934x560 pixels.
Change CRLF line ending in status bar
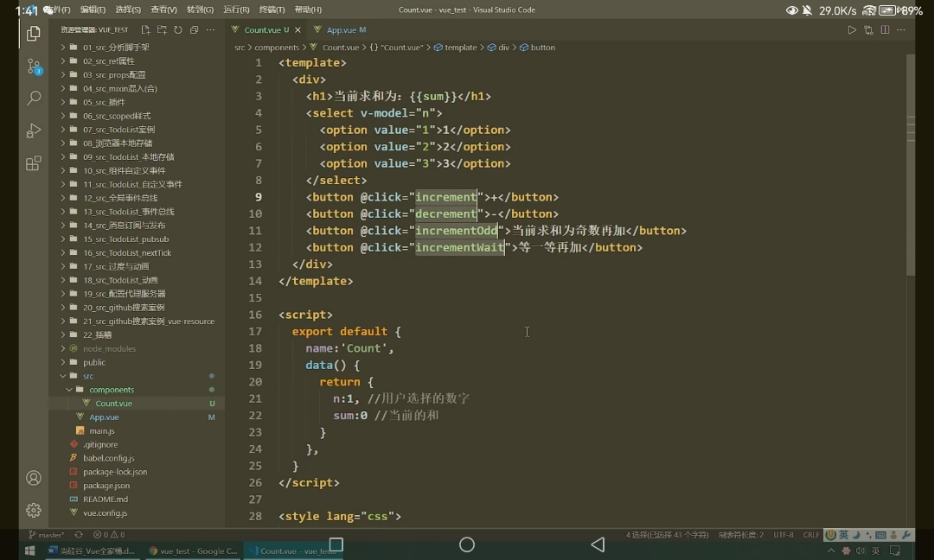(x=810, y=534)
